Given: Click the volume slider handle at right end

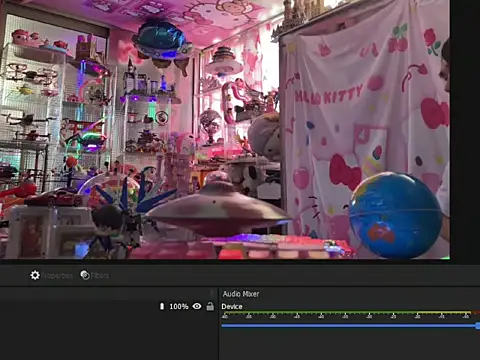Looking at the screenshot, I should (x=478, y=326).
